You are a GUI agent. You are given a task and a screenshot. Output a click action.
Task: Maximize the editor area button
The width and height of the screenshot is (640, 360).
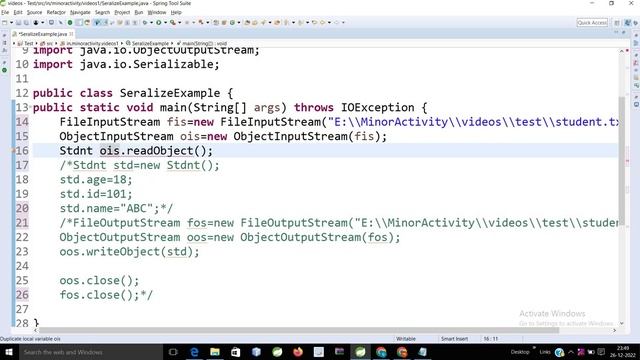point(623,32)
